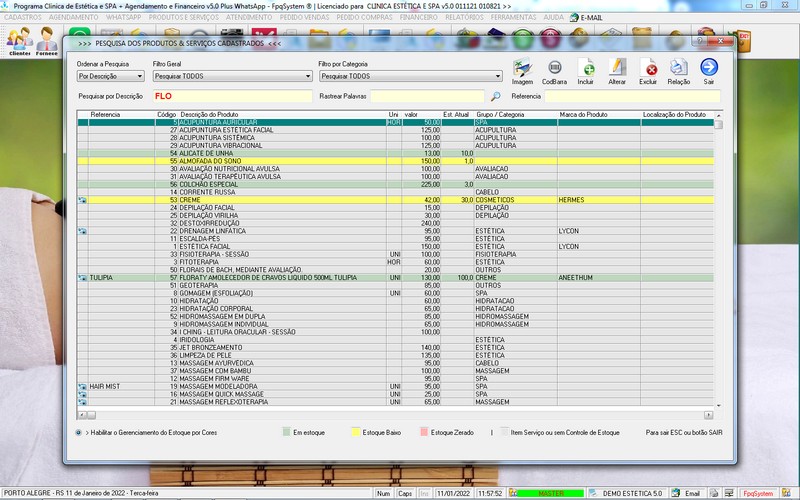800x500 pixels.
Task: Click the CodBarra barcode icon
Action: (554, 71)
